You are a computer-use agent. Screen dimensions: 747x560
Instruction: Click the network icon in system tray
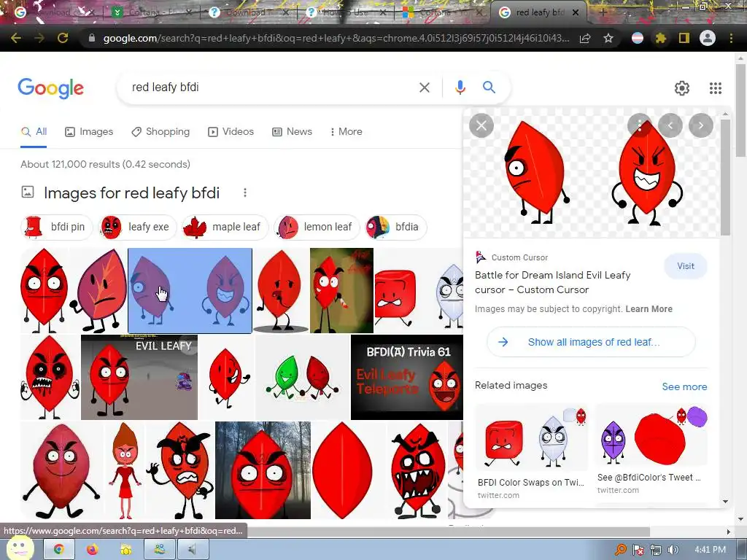click(x=656, y=550)
